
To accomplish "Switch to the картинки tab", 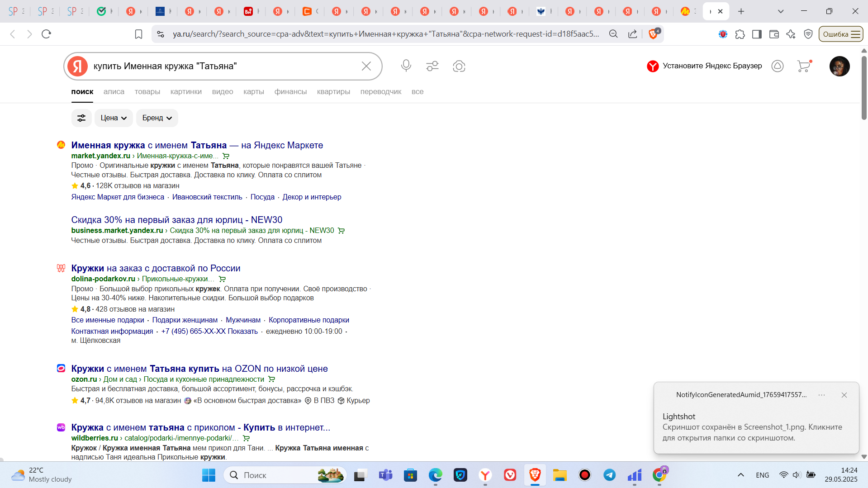I will [x=186, y=91].
